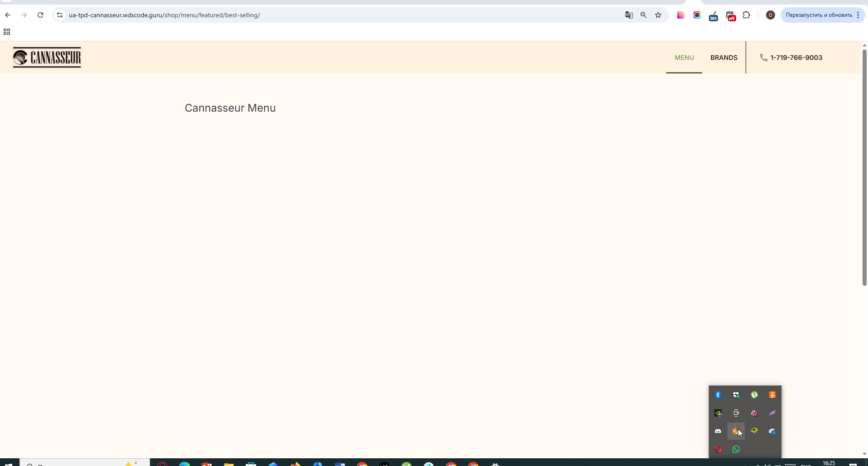The width and height of the screenshot is (868, 466).
Task: Open the cloud sync tray icon
Action: 772,431
